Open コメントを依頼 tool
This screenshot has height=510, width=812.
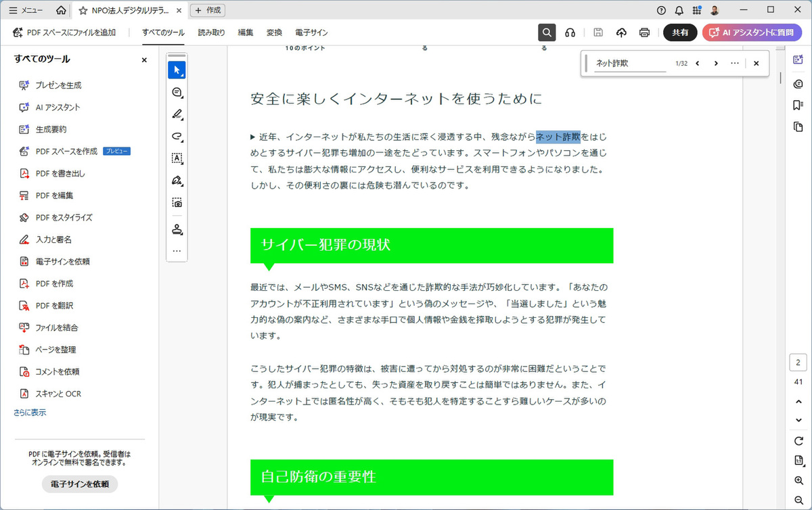pyautogui.click(x=49, y=371)
